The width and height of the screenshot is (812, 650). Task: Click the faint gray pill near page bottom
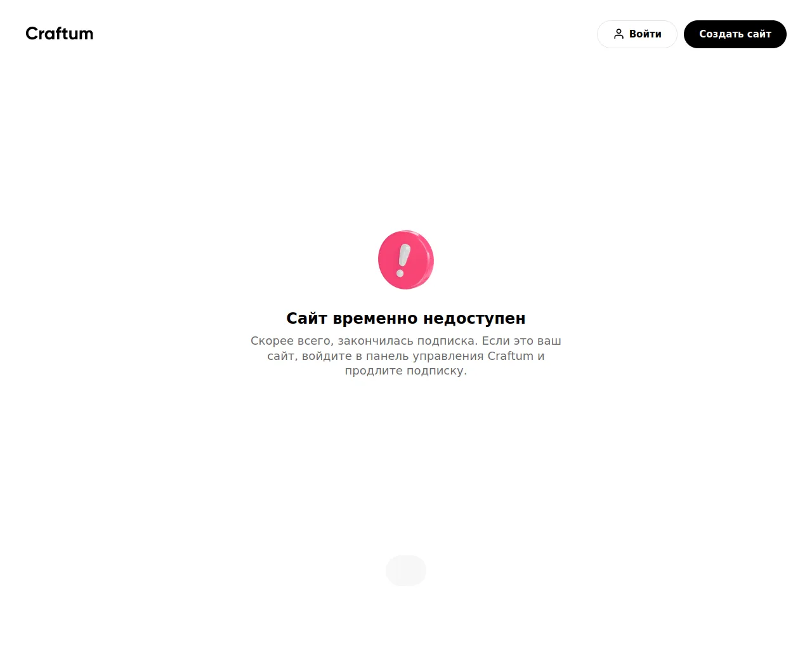[406, 571]
